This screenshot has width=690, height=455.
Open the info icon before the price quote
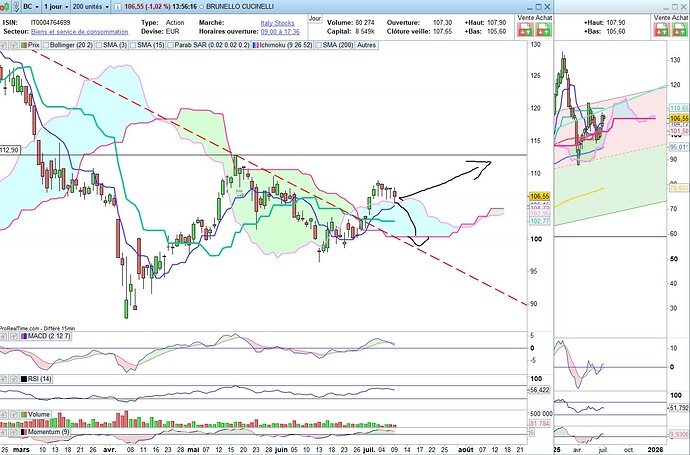117,7
